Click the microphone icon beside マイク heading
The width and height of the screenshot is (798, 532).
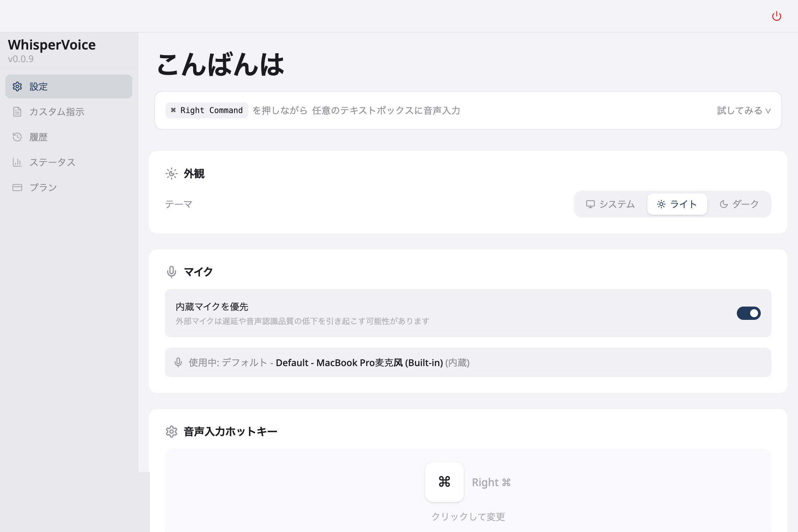(x=171, y=271)
